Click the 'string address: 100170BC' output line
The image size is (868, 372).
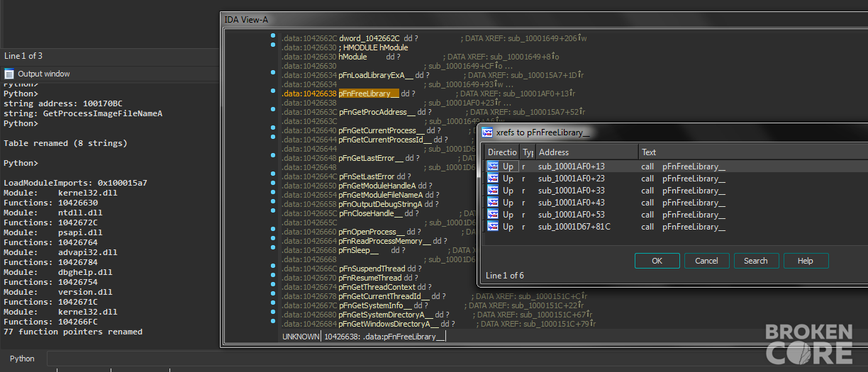pyautogui.click(x=63, y=103)
